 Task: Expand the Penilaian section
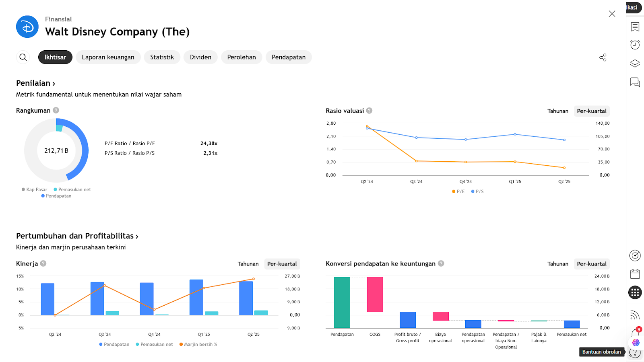36,83
